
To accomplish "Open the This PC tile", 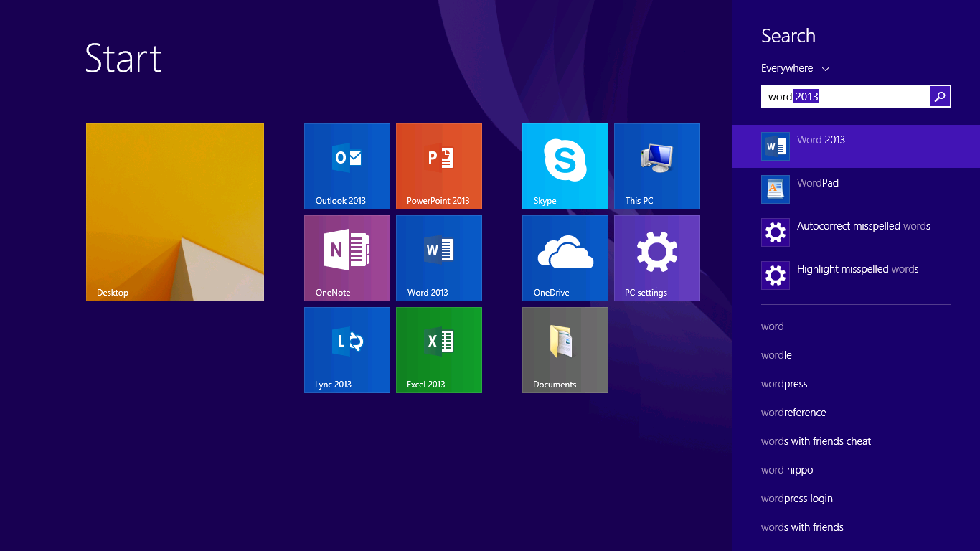I will tap(657, 166).
